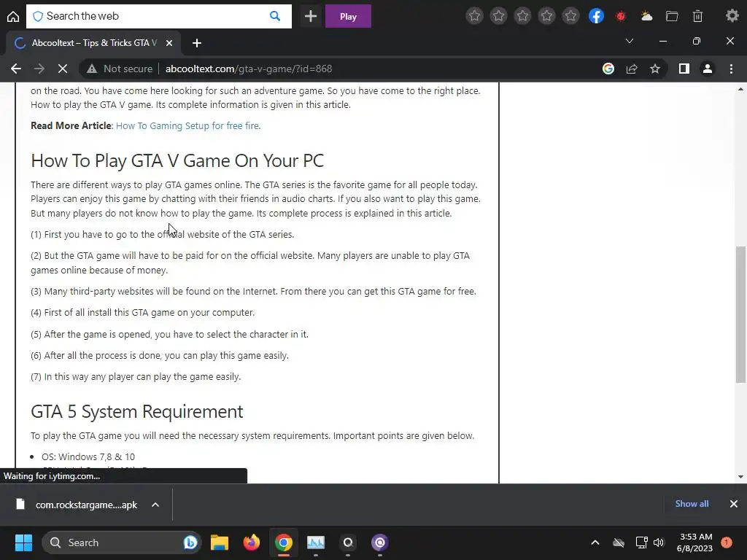Open the Chrome three-dot menu
747x560 pixels.
click(x=731, y=69)
